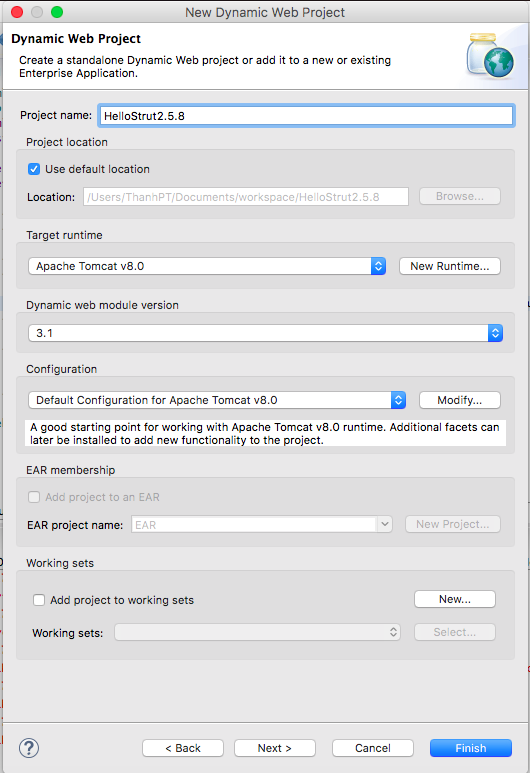Toggle Add project to an EAR checkbox
The width and height of the screenshot is (530, 773).
tap(34, 497)
